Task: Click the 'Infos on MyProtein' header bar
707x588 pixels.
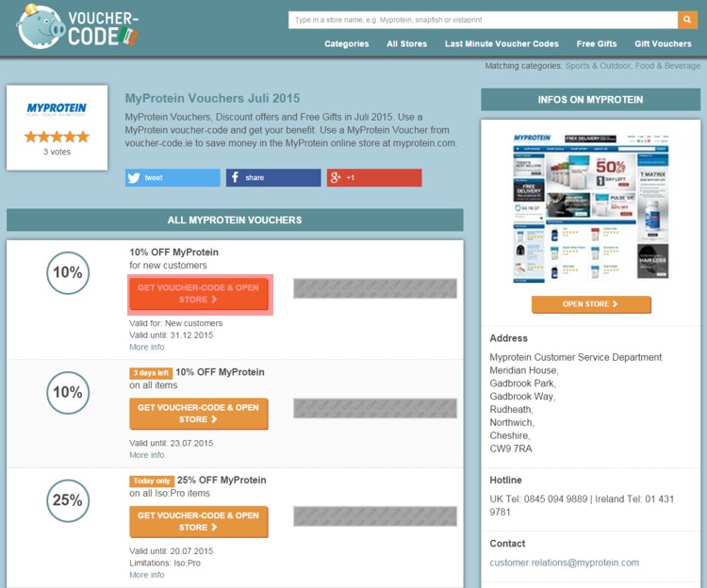Action: [x=591, y=100]
